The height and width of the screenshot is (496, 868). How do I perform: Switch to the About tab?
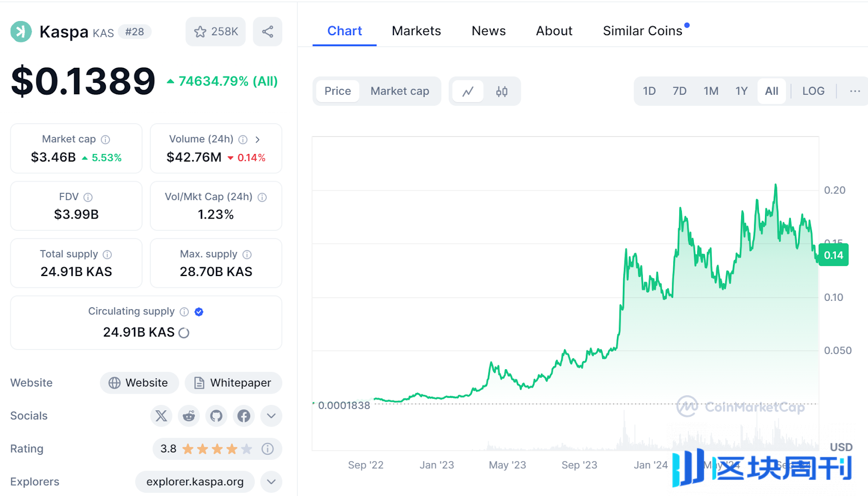click(x=554, y=31)
